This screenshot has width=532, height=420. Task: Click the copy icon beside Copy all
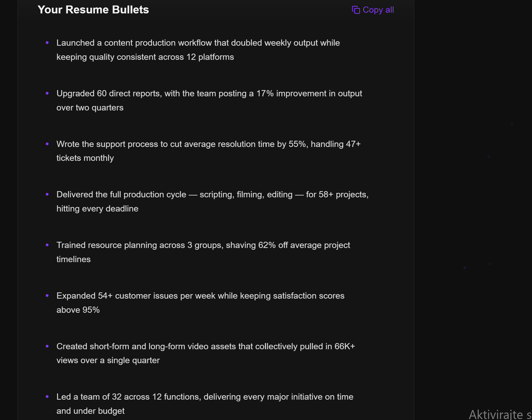(x=356, y=10)
